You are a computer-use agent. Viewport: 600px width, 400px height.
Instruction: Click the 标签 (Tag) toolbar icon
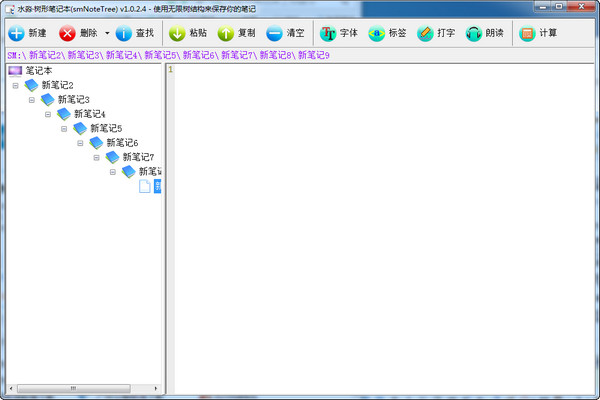click(x=376, y=33)
